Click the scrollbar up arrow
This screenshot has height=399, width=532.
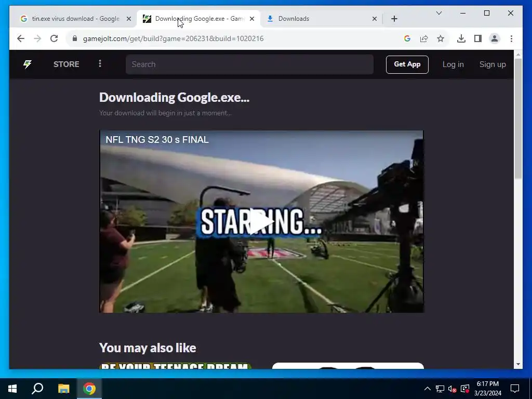[x=518, y=54]
